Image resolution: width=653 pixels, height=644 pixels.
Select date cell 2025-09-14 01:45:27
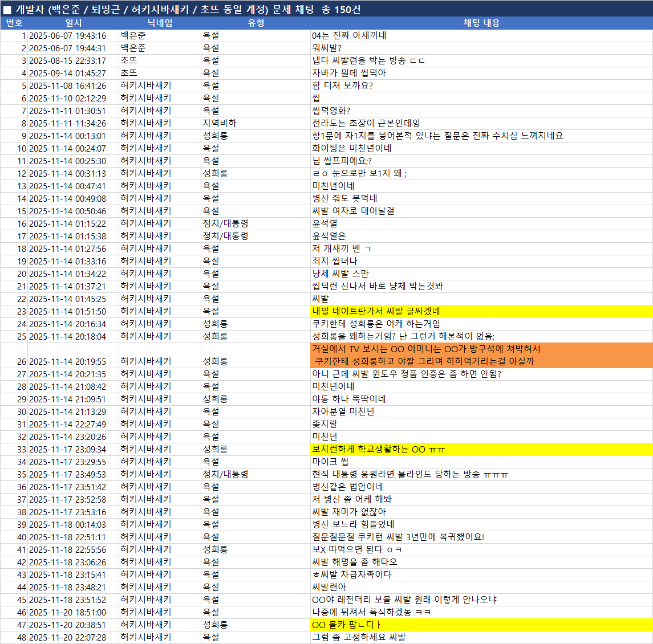point(74,74)
